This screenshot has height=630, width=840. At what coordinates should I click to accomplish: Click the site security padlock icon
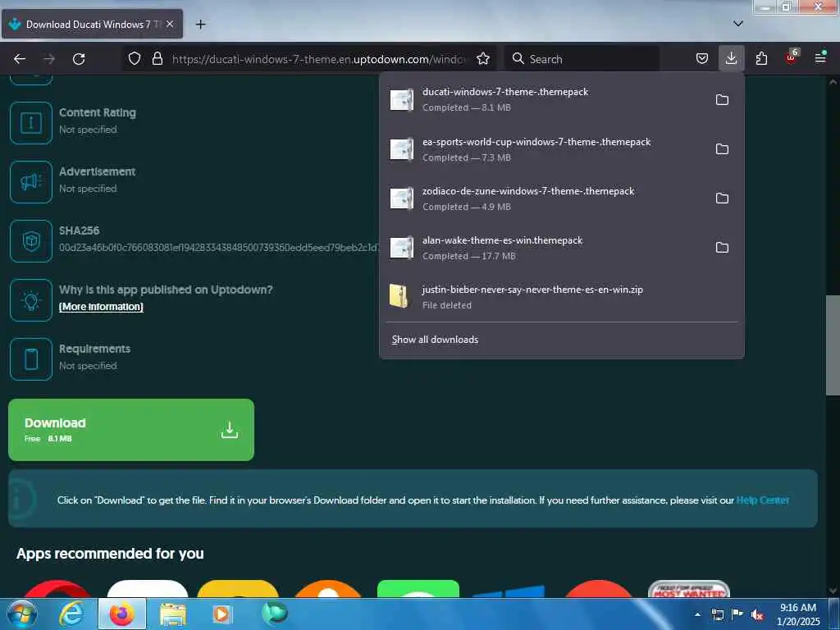[157, 58]
